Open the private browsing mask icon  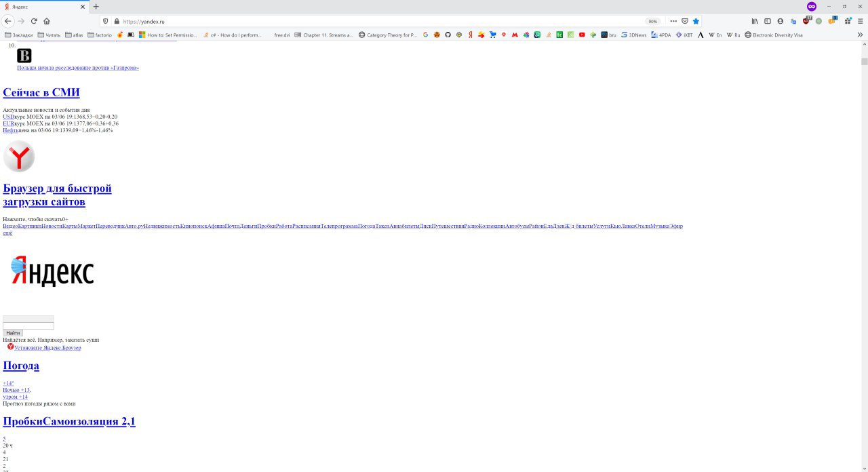[812, 6]
